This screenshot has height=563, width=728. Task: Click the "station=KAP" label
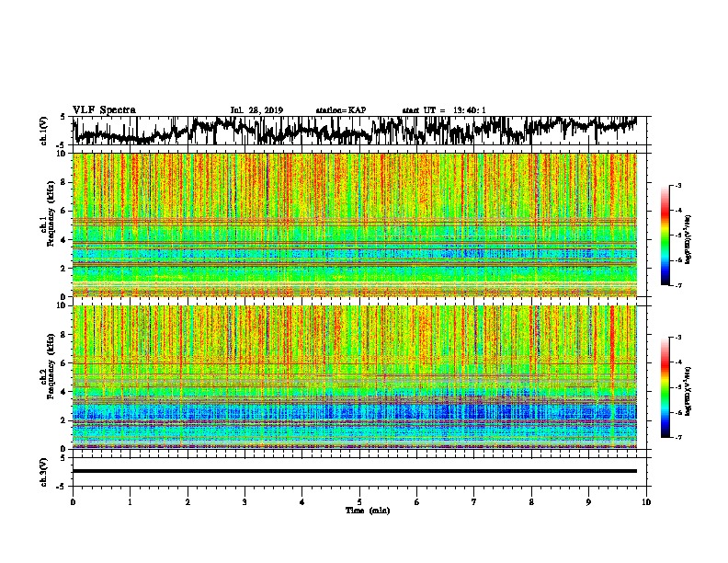pos(341,110)
